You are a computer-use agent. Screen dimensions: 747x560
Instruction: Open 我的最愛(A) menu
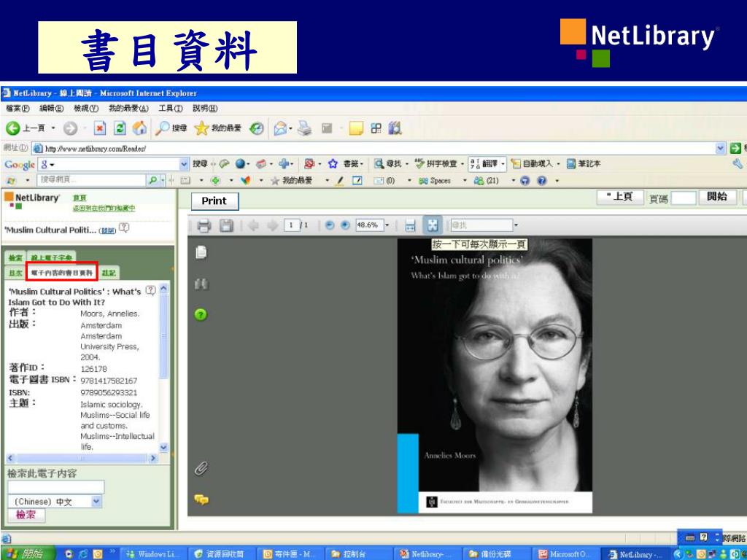coord(128,109)
